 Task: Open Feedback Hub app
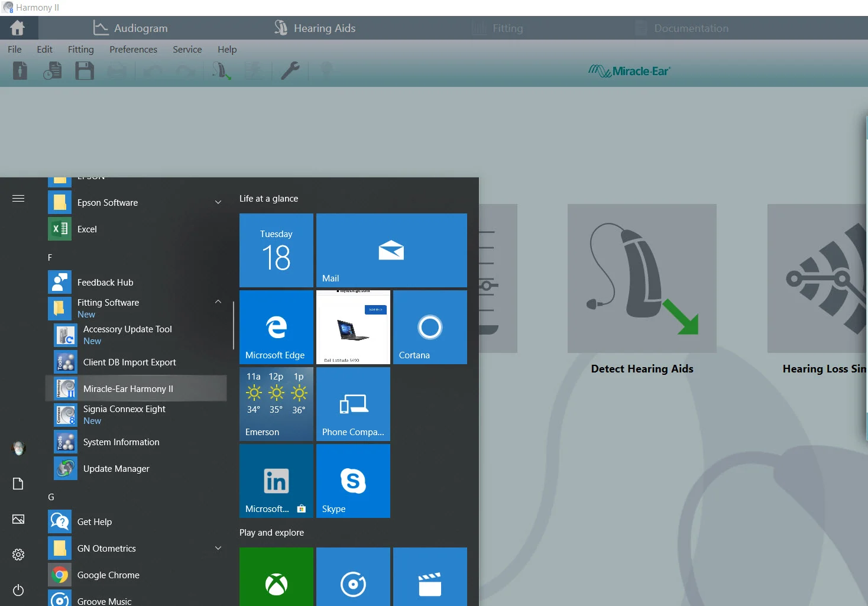(136, 282)
